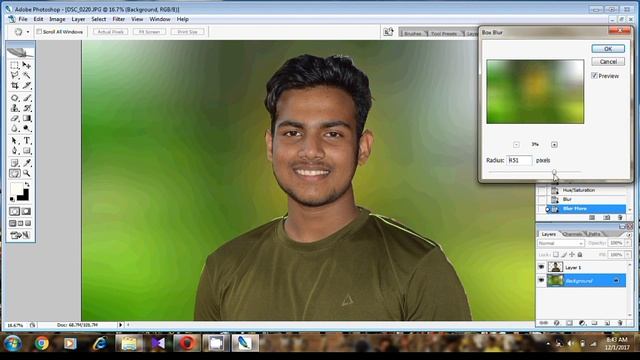The height and width of the screenshot is (360, 640).
Task: Toggle lock all option
Action: coord(580,255)
